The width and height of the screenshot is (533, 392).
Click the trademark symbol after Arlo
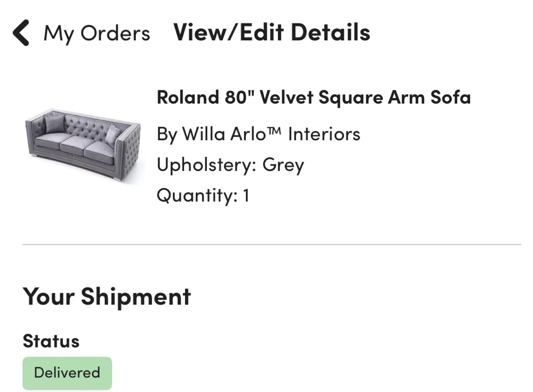tap(274, 130)
